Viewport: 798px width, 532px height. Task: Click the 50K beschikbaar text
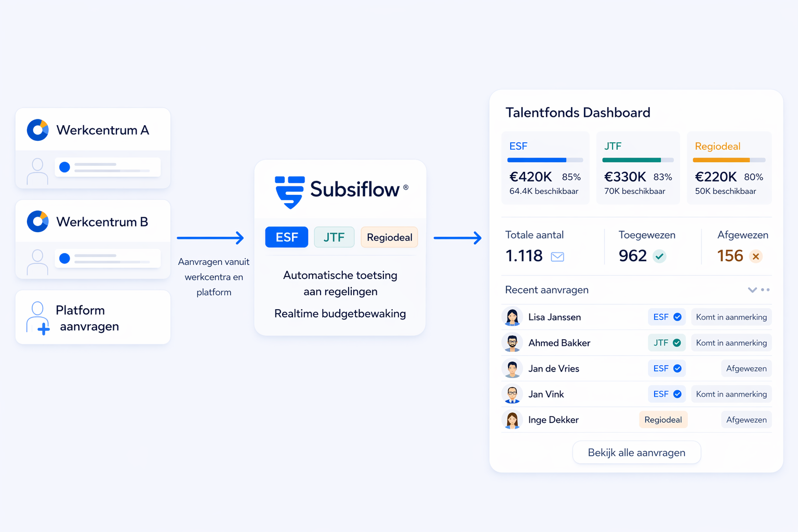[x=726, y=191]
